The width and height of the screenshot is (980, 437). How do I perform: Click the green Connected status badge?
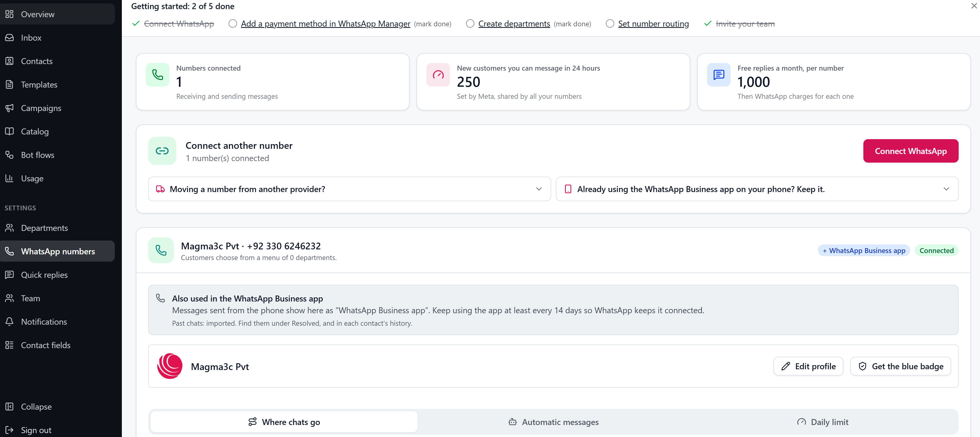tap(936, 250)
